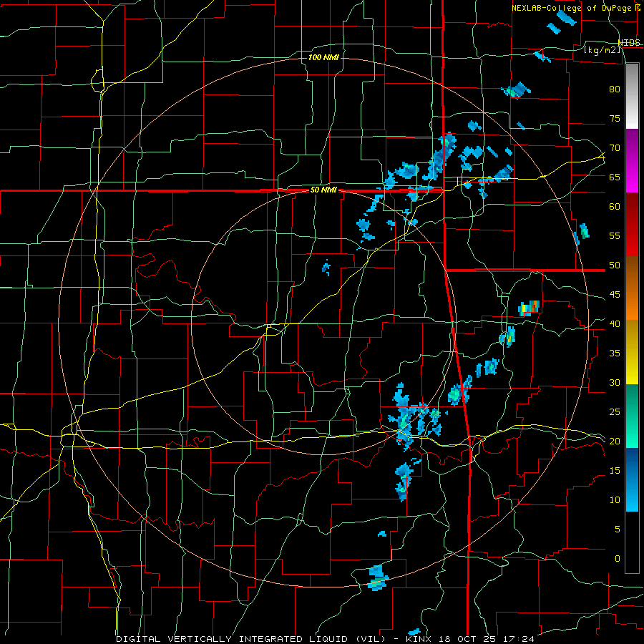Image resolution: width=644 pixels, height=644 pixels.
Task: Click the 80 value on the legend
Action: (615, 89)
